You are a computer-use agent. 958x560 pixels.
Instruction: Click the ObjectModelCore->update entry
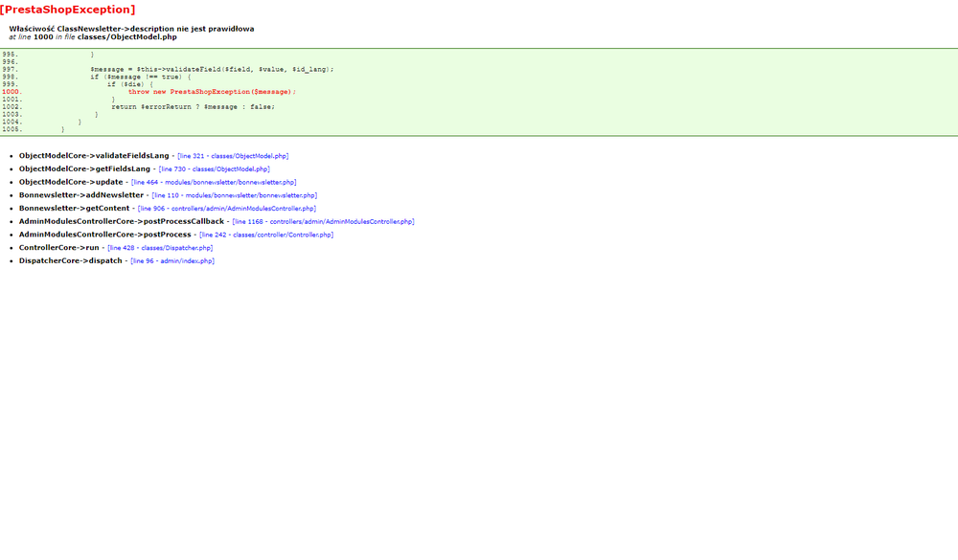pyautogui.click(x=71, y=182)
